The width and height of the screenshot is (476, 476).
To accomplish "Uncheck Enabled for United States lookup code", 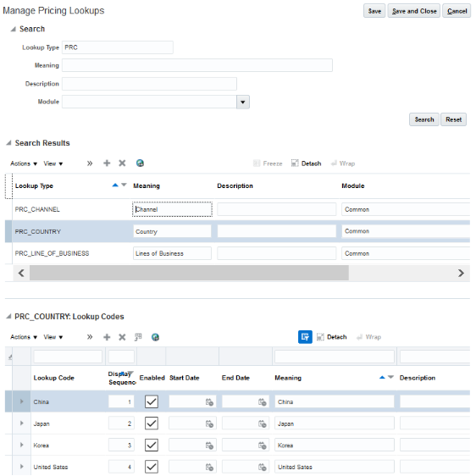I will click(152, 467).
